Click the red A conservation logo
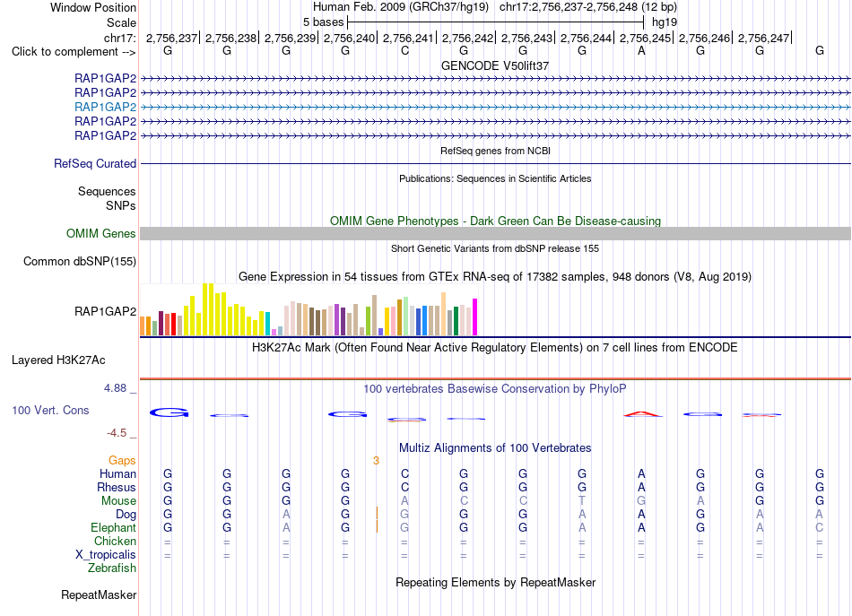 click(642, 414)
